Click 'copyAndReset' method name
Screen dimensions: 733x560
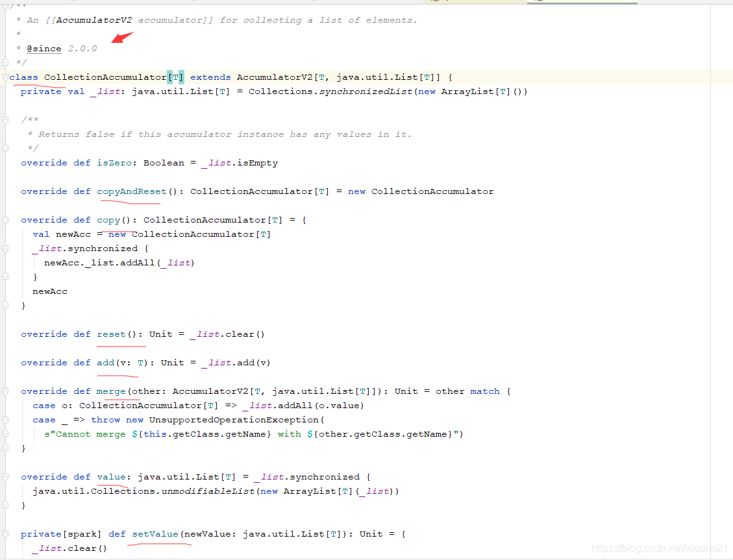(132, 191)
